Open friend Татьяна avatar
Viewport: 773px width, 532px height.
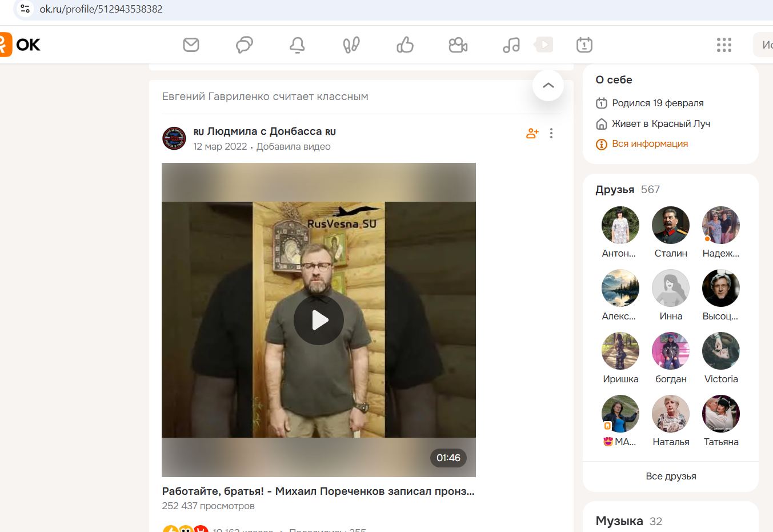pos(721,414)
